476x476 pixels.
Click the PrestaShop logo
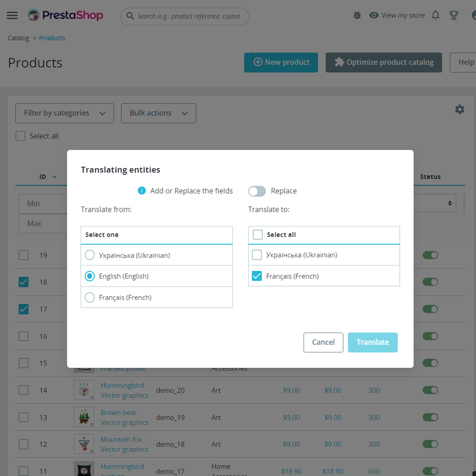click(x=65, y=15)
